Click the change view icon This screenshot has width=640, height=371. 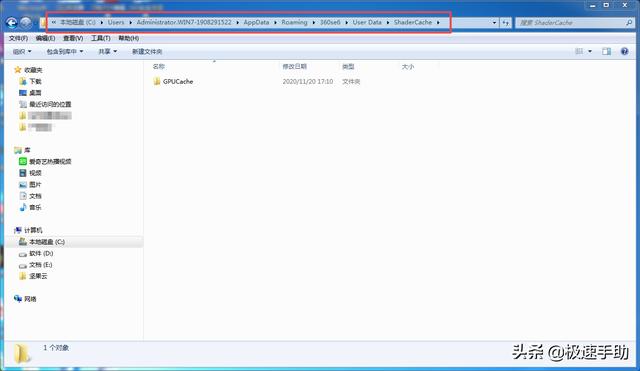coord(579,51)
